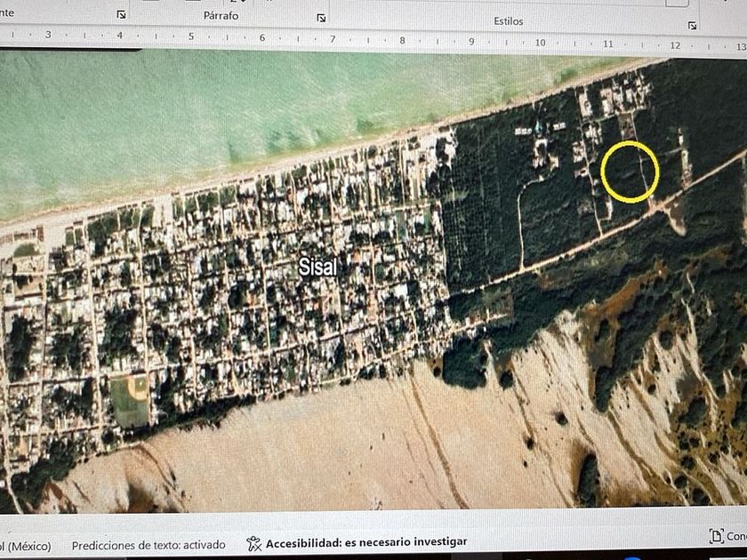The width and height of the screenshot is (747, 560).
Task: Click the 'Sisal' label on the map image
Action: click(317, 268)
